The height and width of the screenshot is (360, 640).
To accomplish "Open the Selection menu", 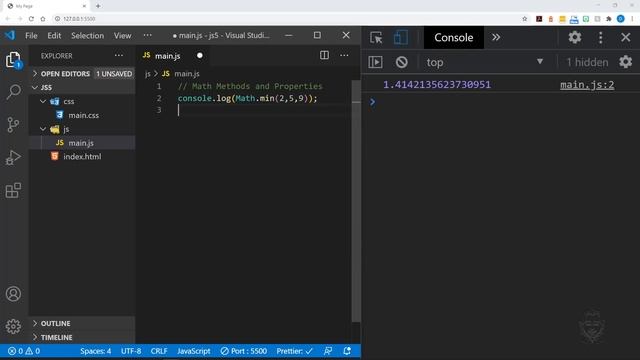I will [x=87, y=36].
